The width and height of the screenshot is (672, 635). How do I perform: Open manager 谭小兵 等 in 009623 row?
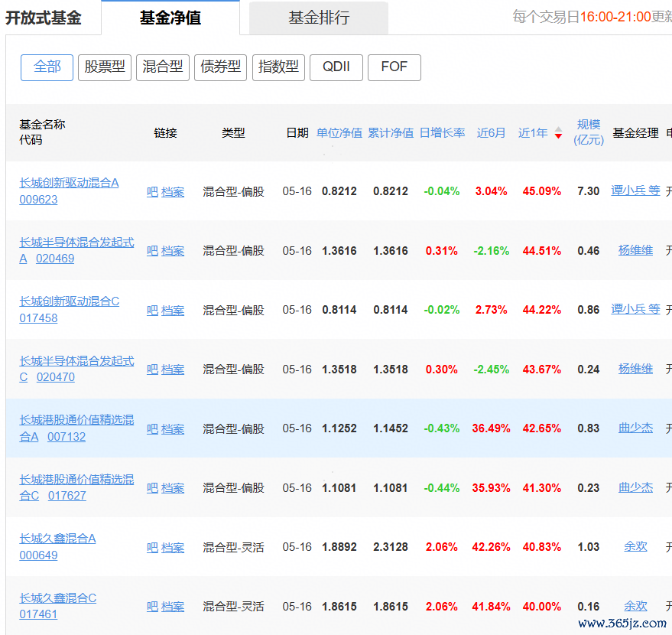(635, 190)
